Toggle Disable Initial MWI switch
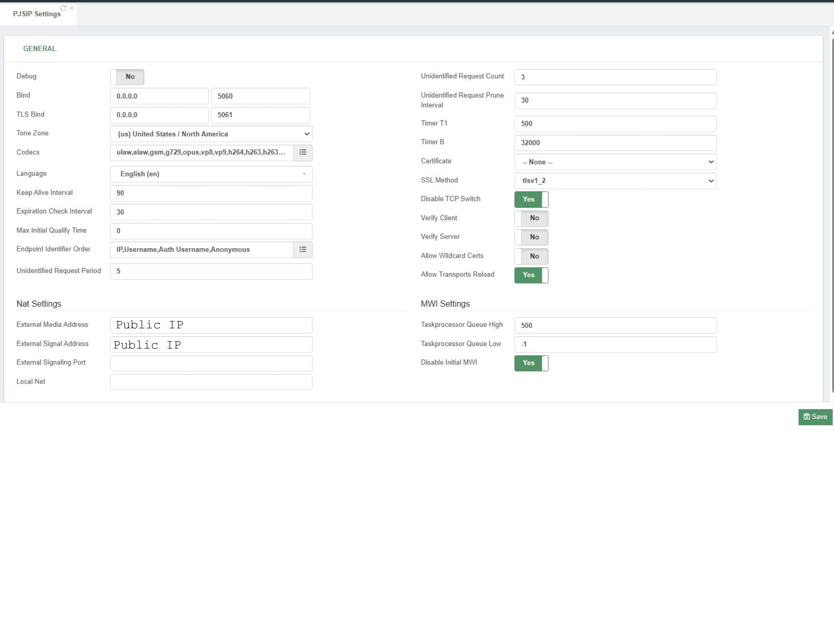Image resolution: width=834 pixels, height=644 pixels. [531, 363]
